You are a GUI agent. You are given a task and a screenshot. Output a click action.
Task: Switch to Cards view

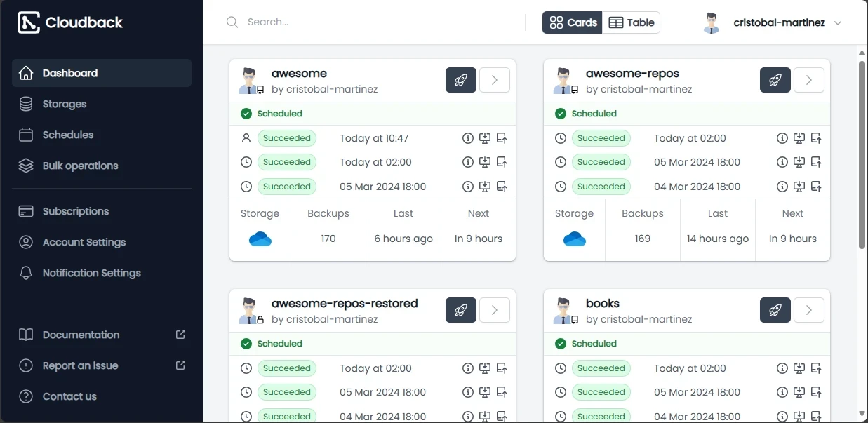(573, 22)
